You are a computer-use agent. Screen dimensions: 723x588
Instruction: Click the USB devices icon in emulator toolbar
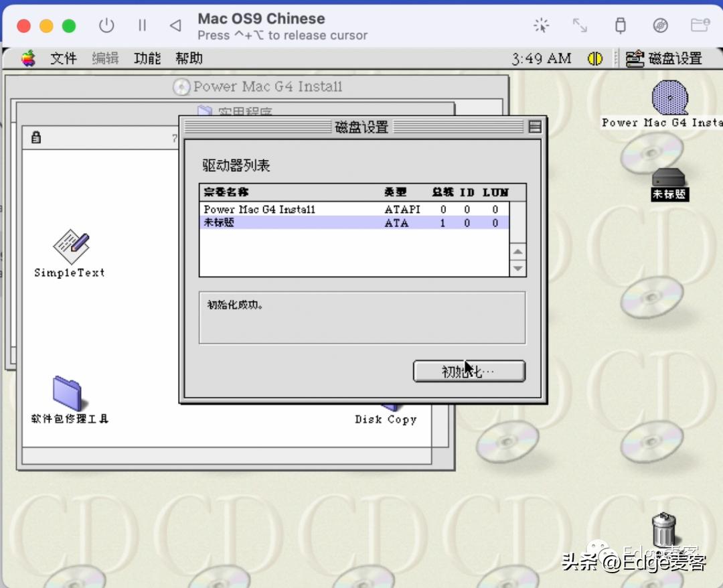click(x=621, y=25)
